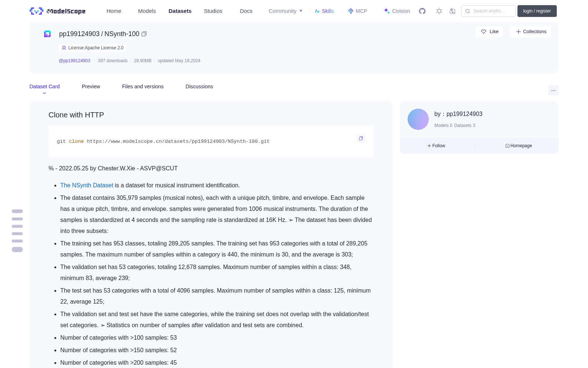588x368 pixels.
Task: Open the page outline sidebar bars
Action: point(17,230)
